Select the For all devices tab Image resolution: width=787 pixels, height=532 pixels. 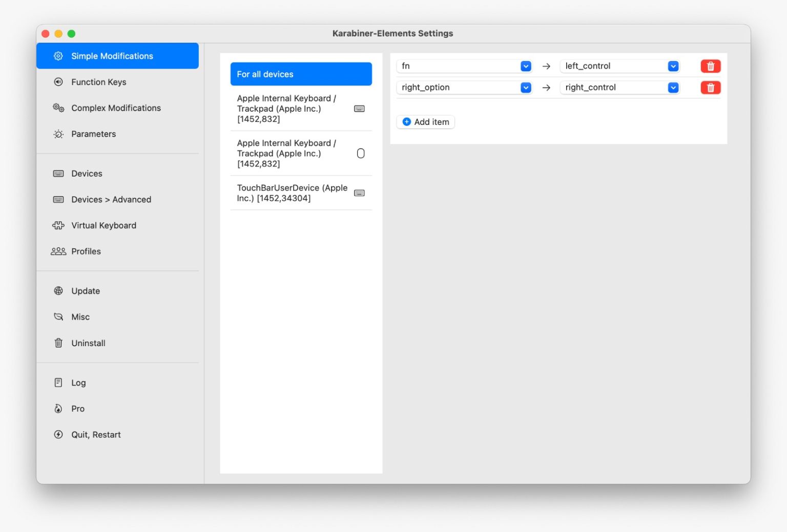(301, 74)
